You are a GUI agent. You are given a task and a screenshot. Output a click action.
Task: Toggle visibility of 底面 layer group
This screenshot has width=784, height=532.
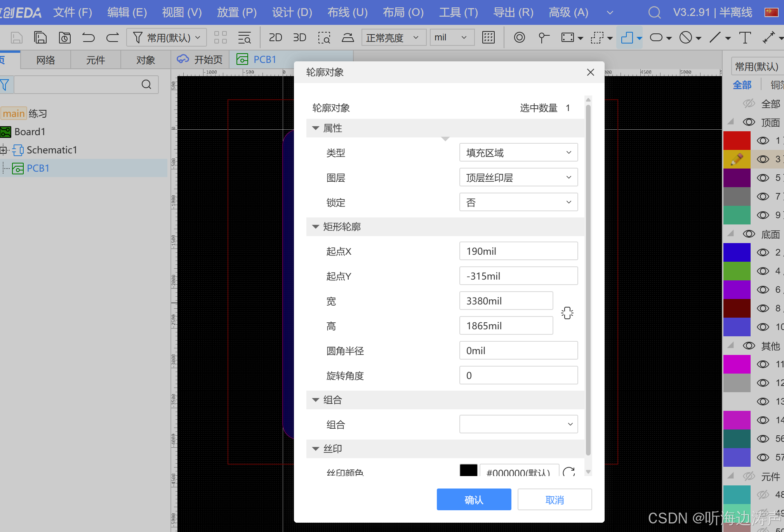point(749,234)
